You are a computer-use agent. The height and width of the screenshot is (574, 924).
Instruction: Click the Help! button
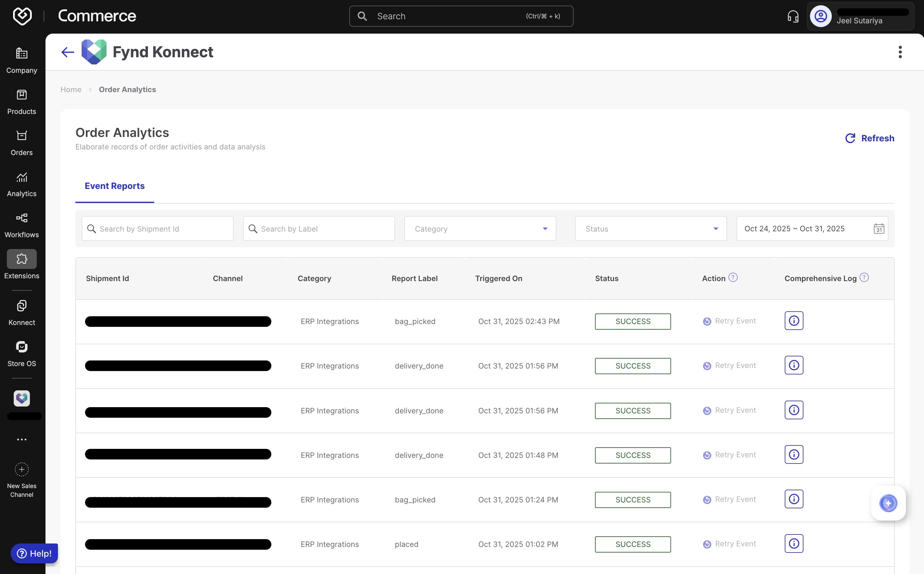coord(34,553)
